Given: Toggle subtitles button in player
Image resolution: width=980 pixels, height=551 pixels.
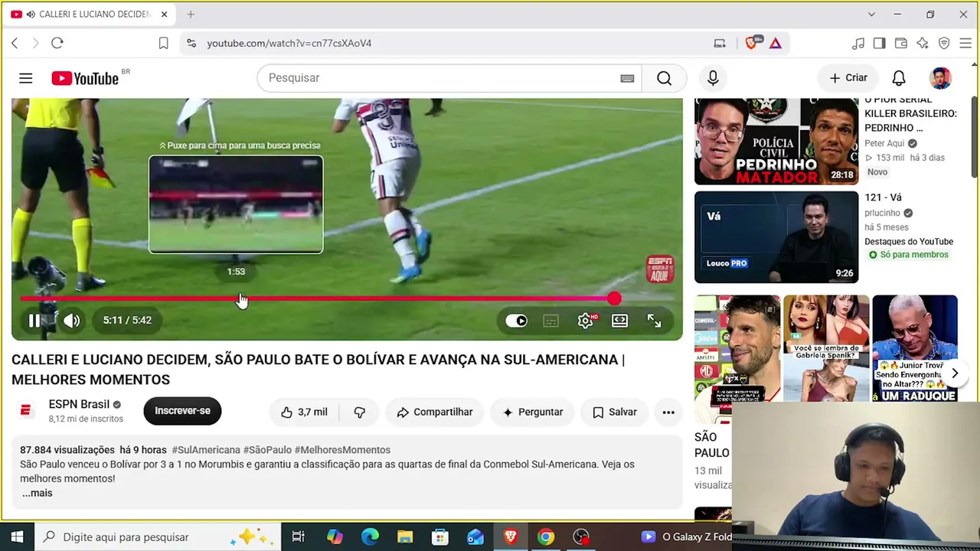Looking at the screenshot, I should pyautogui.click(x=550, y=321).
